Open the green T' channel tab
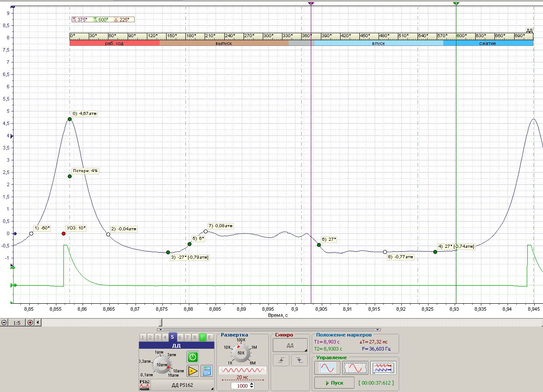The image size is (543, 392). 202,337
